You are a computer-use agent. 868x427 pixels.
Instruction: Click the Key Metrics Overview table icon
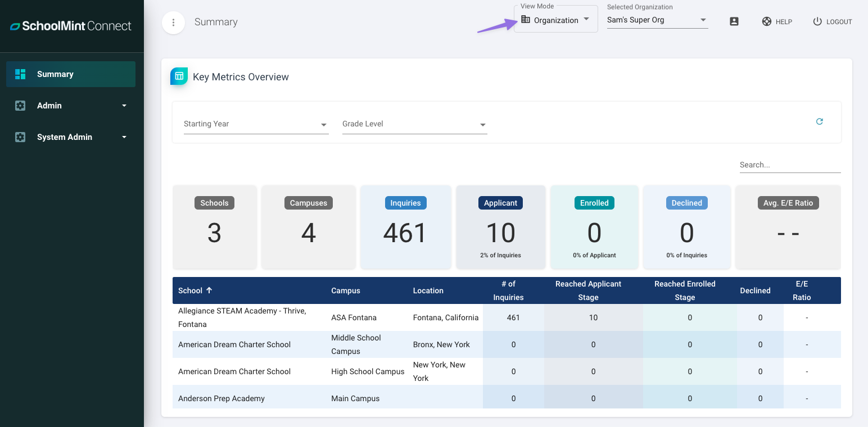click(179, 76)
